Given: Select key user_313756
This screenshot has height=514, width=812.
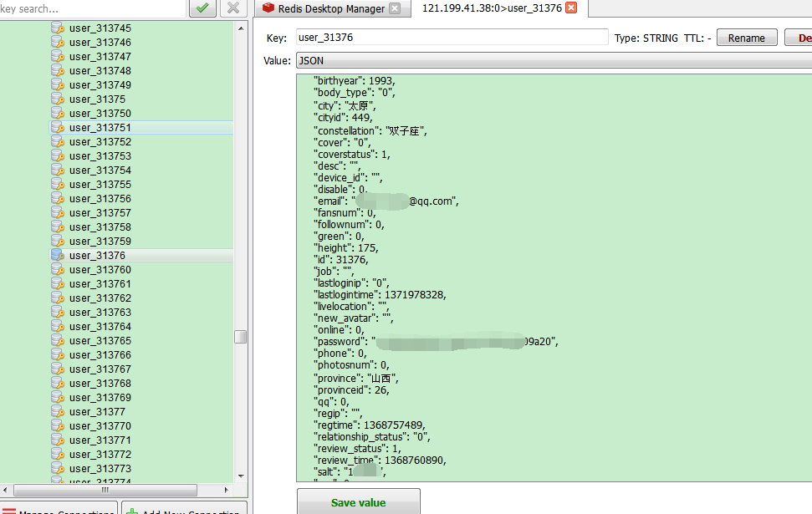Looking at the screenshot, I should (x=100, y=199).
